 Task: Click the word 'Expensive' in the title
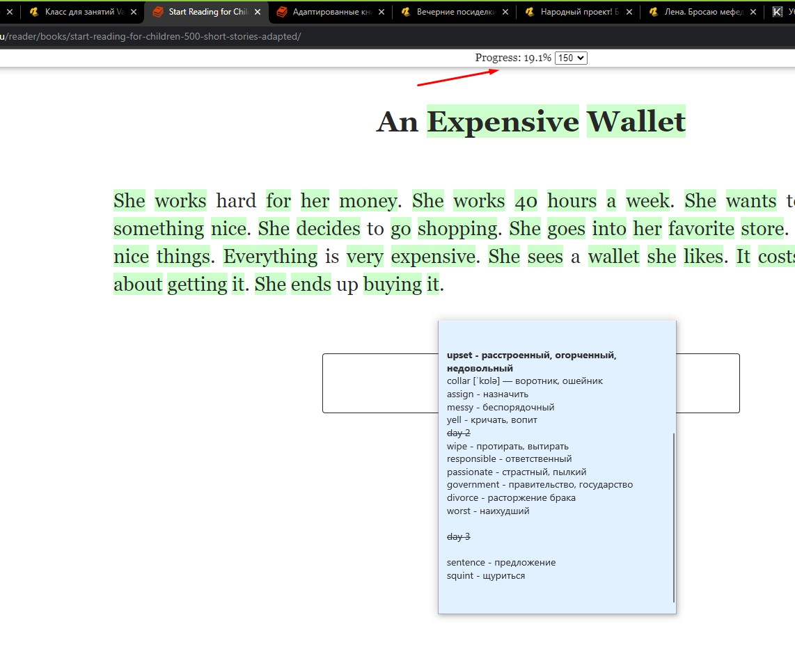tap(503, 122)
